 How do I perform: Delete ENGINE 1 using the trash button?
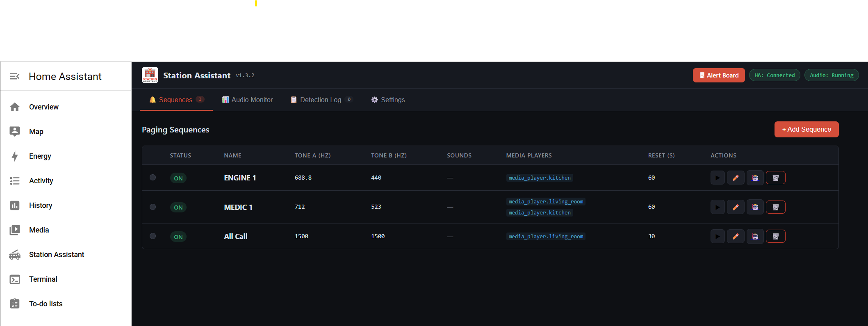coord(775,178)
